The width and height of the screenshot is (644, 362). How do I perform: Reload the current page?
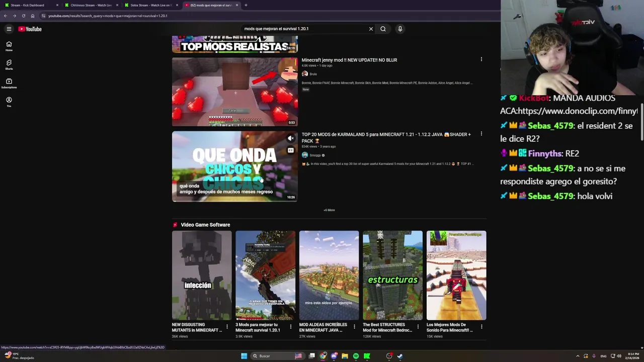pyautogui.click(x=24, y=16)
